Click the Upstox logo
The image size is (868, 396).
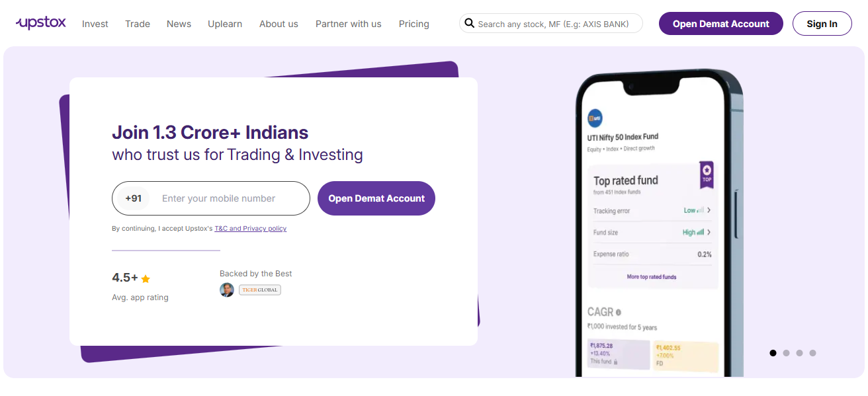[x=41, y=23]
